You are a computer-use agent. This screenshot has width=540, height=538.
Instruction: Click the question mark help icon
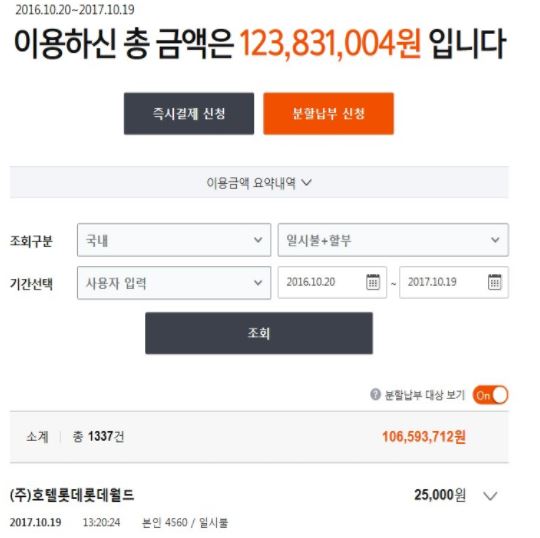(x=375, y=394)
